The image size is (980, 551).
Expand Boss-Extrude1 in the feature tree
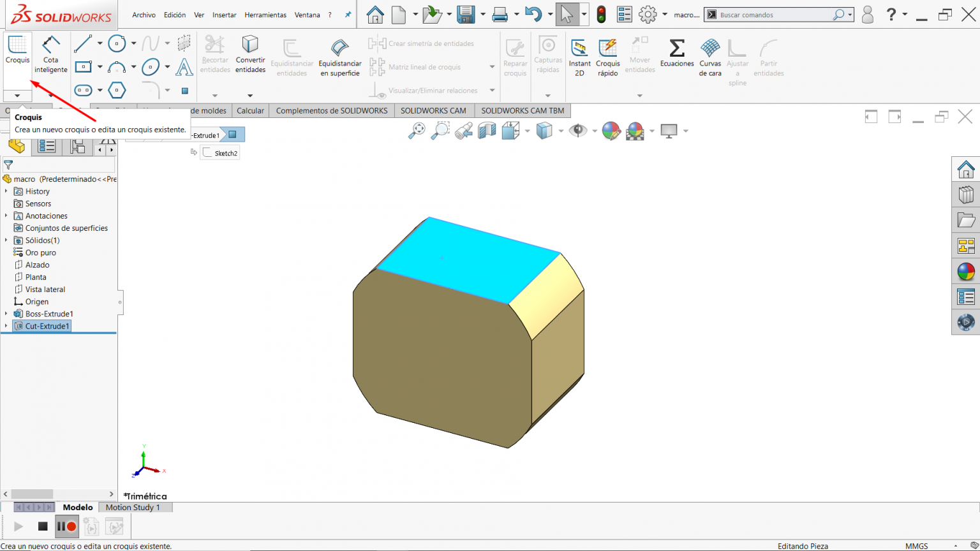6,313
